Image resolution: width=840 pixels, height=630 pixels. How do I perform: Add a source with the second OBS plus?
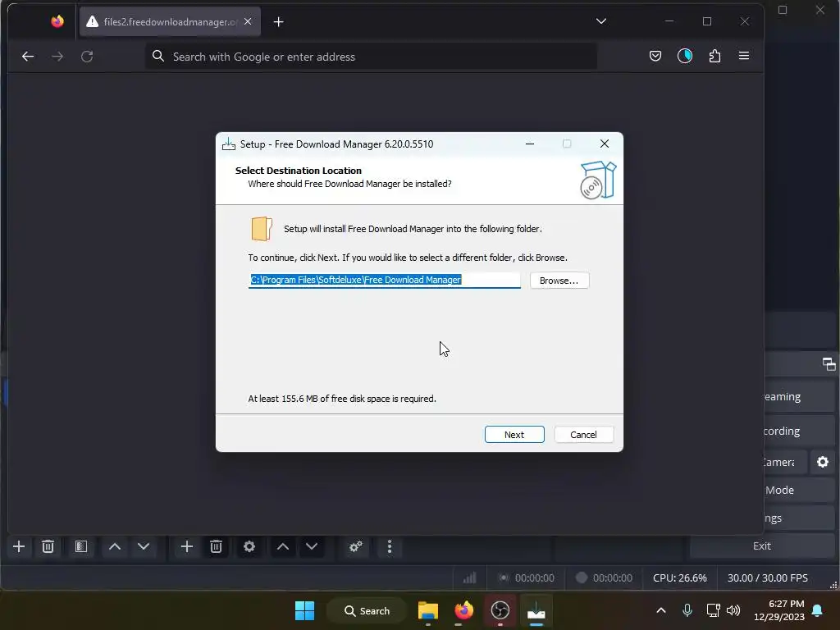pos(187,546)
